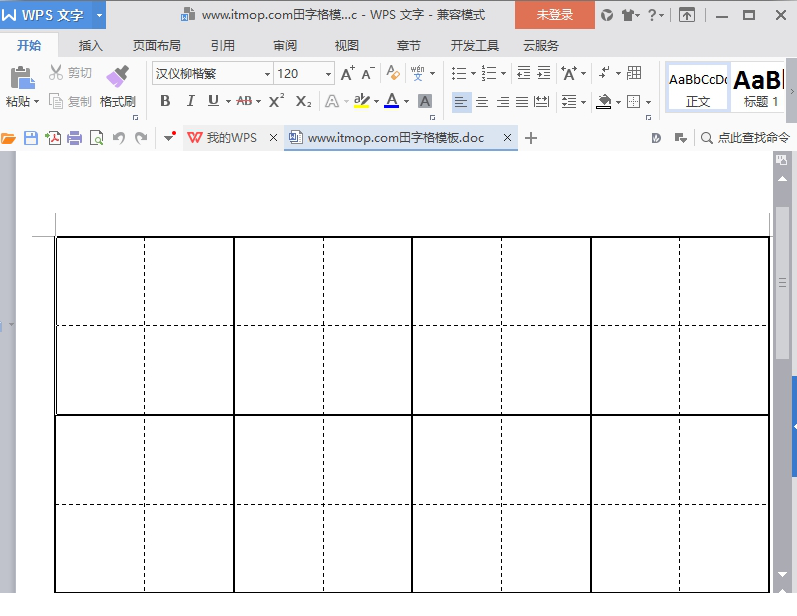Add a new document tab with plus
This screenshot has height=616, width=797.
[x=531, y=138]
